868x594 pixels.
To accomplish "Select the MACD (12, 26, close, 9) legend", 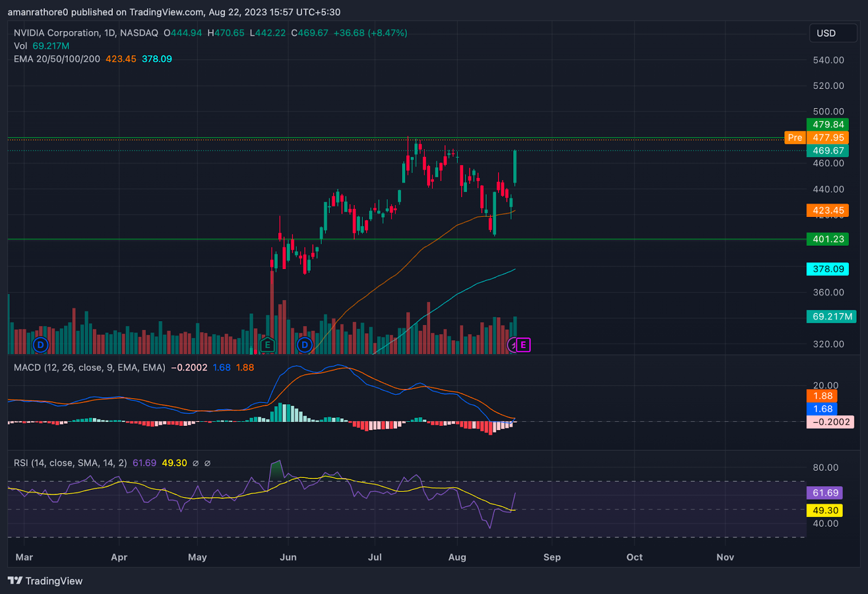I will pos(90,368).
